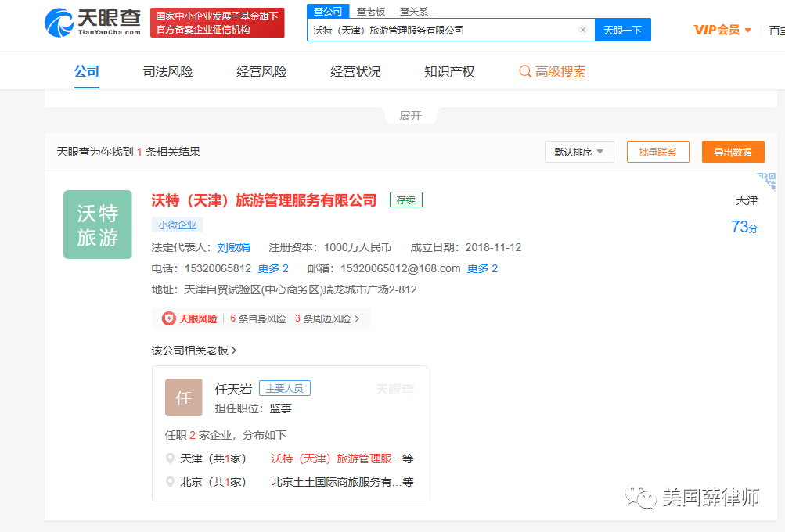Open the 任天岩 person name
Image resolution: width=785 pixels, height=532 pixels.
233,389
